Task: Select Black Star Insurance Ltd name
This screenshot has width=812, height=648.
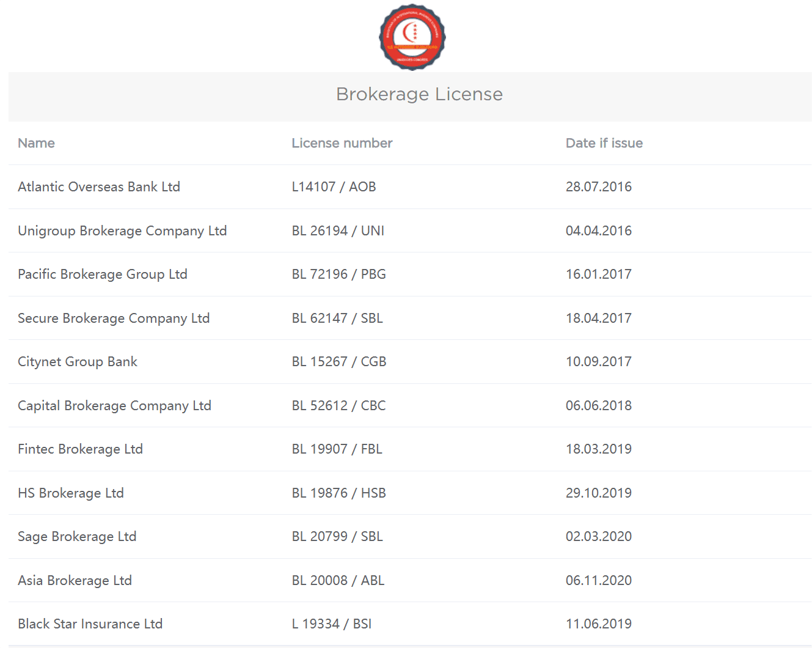Action: point(90,624)
